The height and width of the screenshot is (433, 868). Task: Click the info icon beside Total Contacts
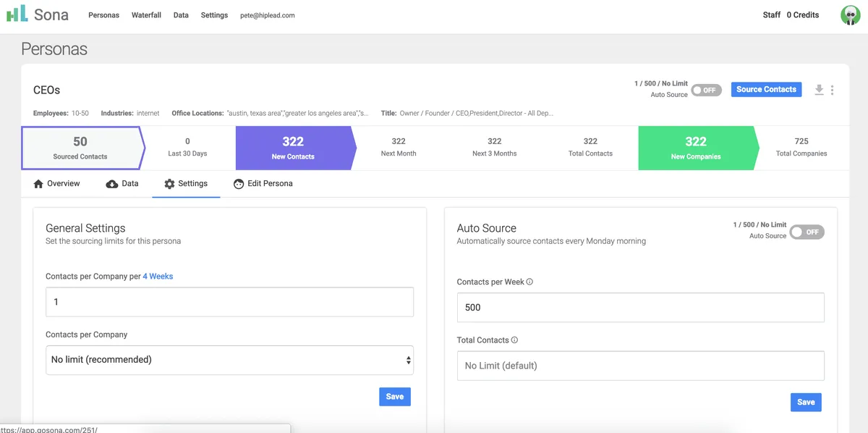point(514,340)
